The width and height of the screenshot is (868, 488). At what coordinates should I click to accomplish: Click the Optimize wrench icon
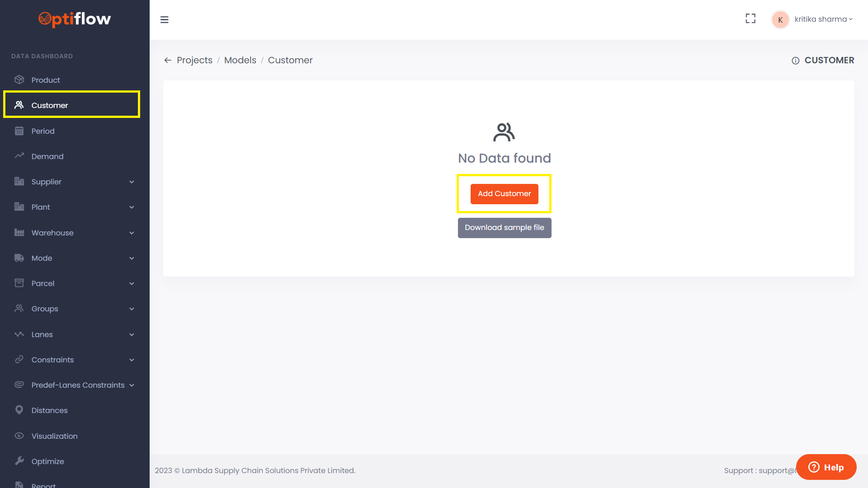coord(19,461)
